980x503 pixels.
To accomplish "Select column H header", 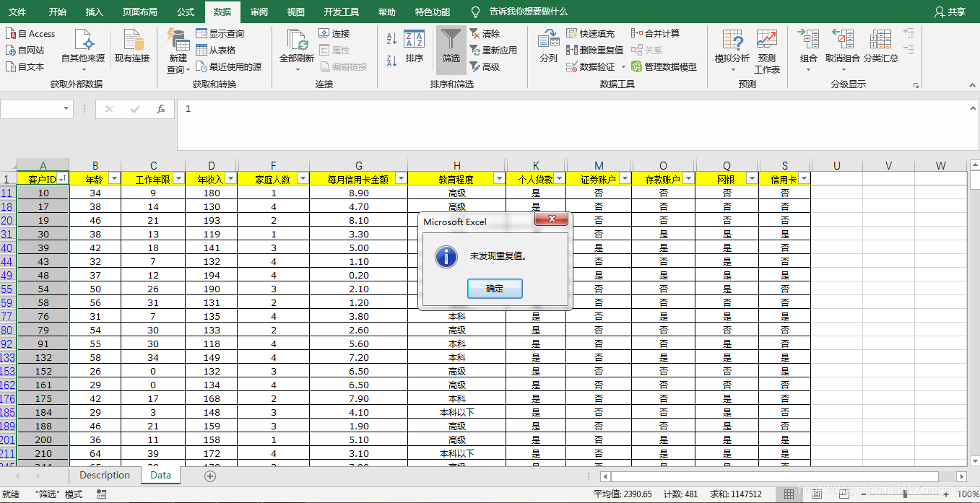I will click(x=457, y=165).
